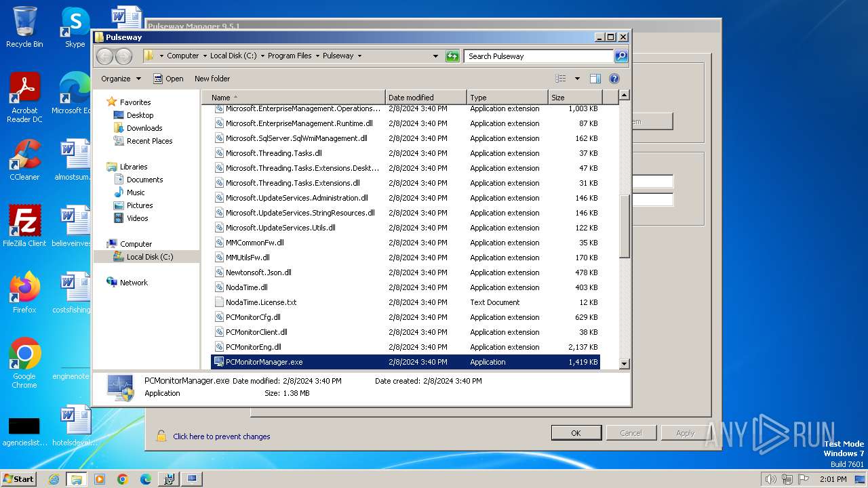Open the Recycle Bin desktop icon

pyautogui.click(x=24, y=27)
